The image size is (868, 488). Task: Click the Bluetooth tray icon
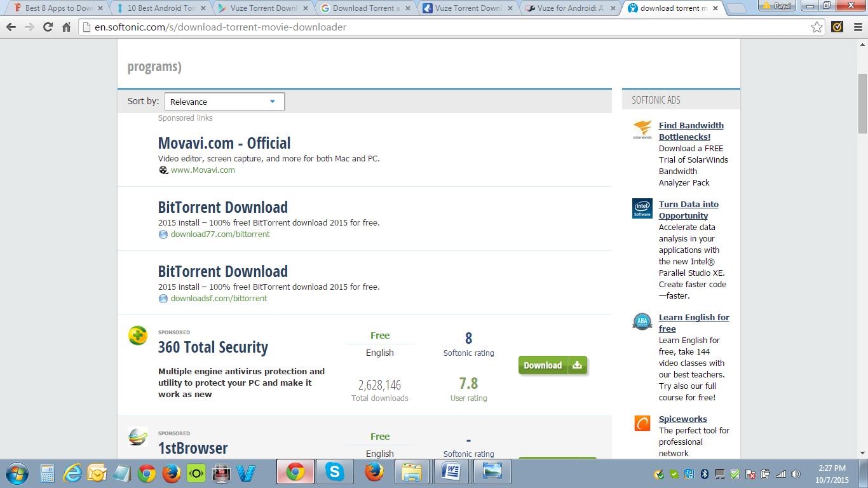704,474
